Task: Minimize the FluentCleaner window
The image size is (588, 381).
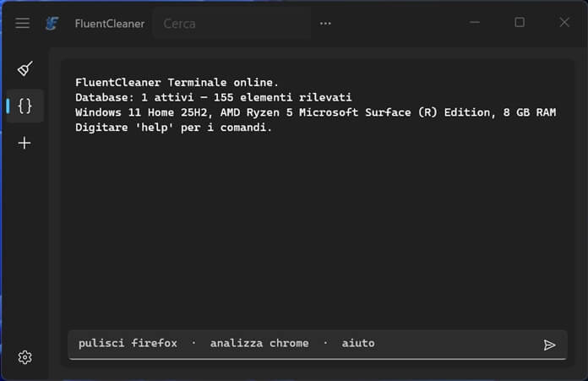Action: click(475, 23)
